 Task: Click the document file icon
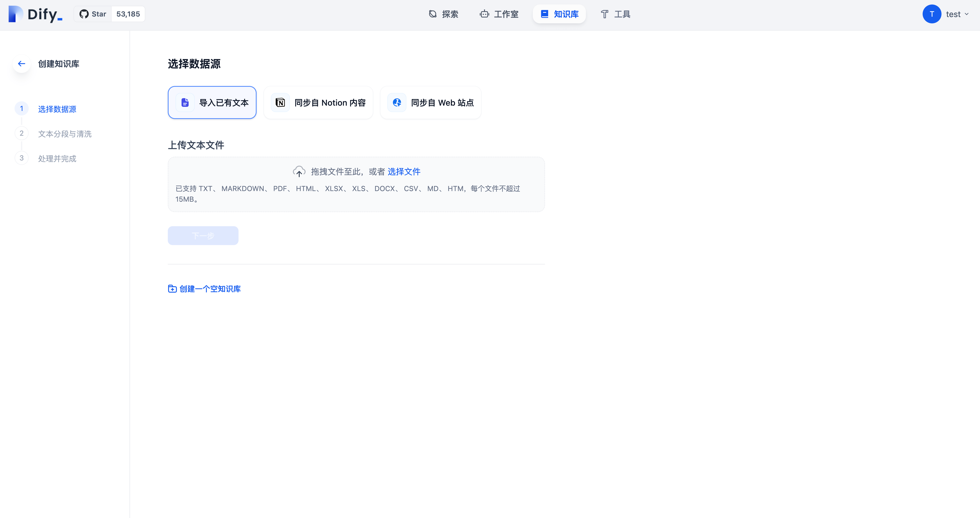[x=185, y=103]
